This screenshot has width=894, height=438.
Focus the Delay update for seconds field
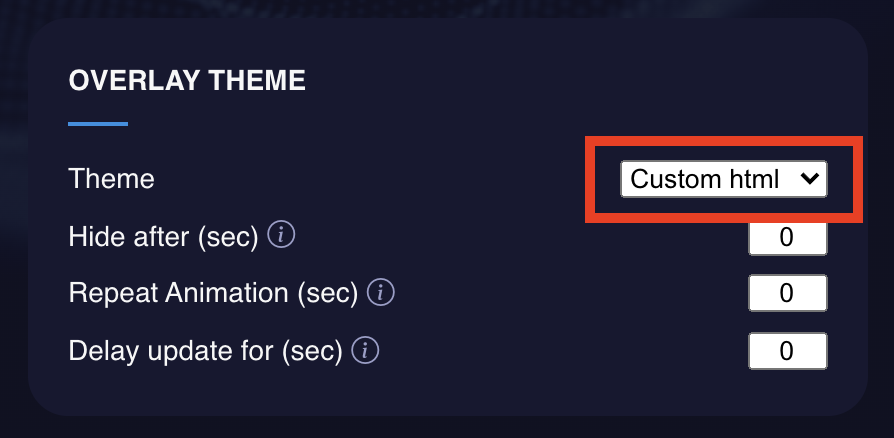tap(787, 351)
